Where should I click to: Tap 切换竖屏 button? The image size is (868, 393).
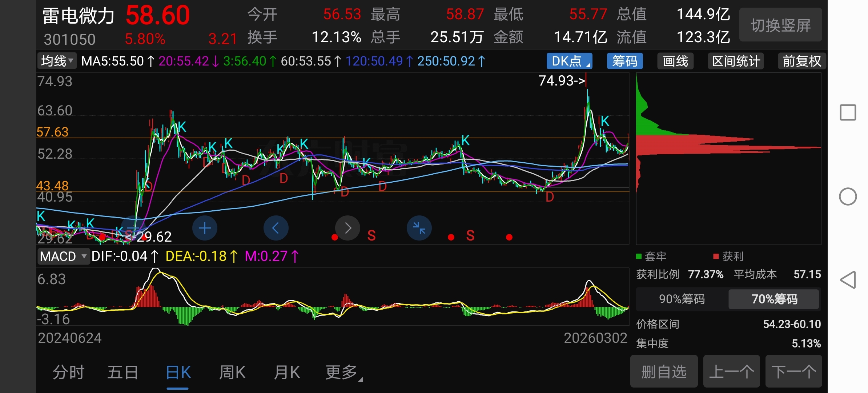pyautogui.click(x=780, y=25)
